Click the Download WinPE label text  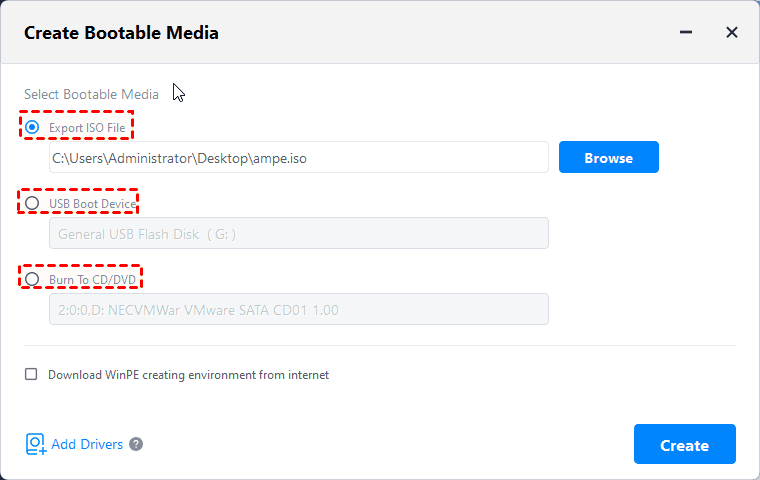190,375
